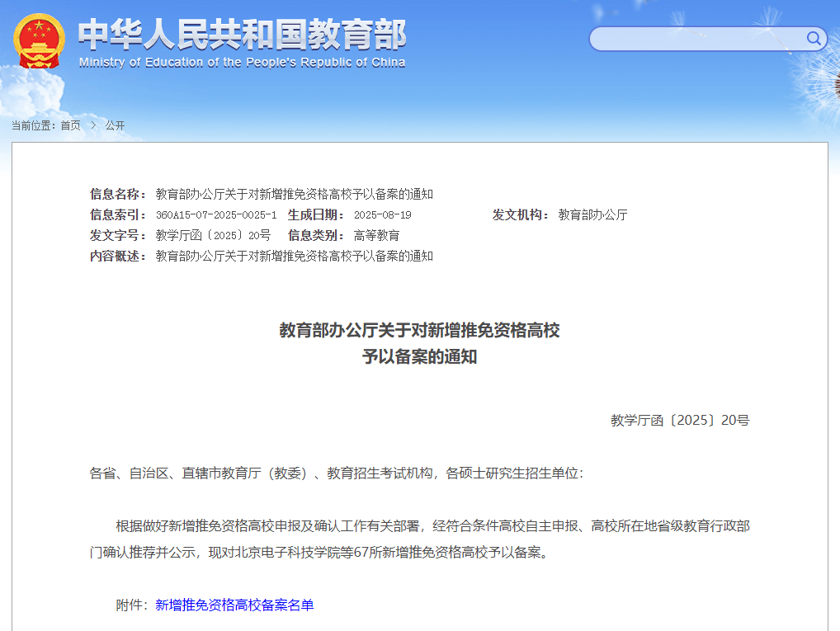Click the 信息索引 label
The image size is (840, 631).
118,214
